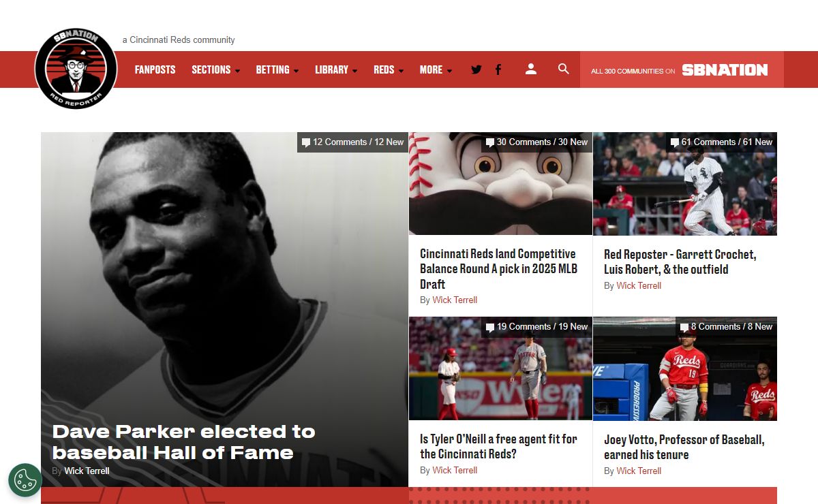This screenshot has width=818, height=504.
Task: Click comment bubble icon beside 61 Comments
Action: click(x=674, y=142)
